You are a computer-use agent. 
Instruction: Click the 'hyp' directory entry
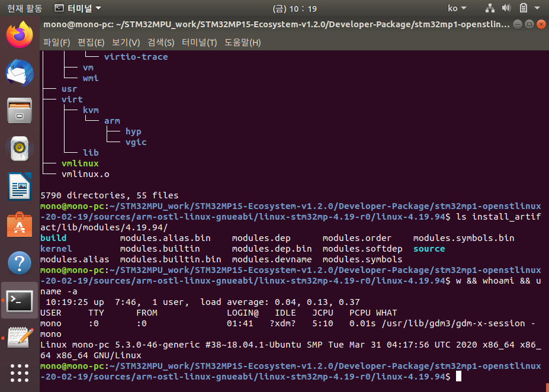coord(133,131)
